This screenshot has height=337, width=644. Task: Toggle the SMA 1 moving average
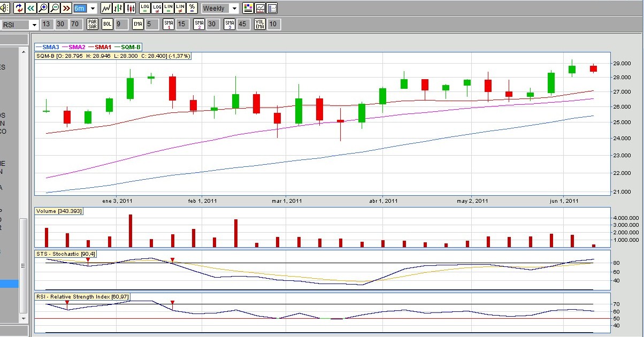(x=168, y=24)
